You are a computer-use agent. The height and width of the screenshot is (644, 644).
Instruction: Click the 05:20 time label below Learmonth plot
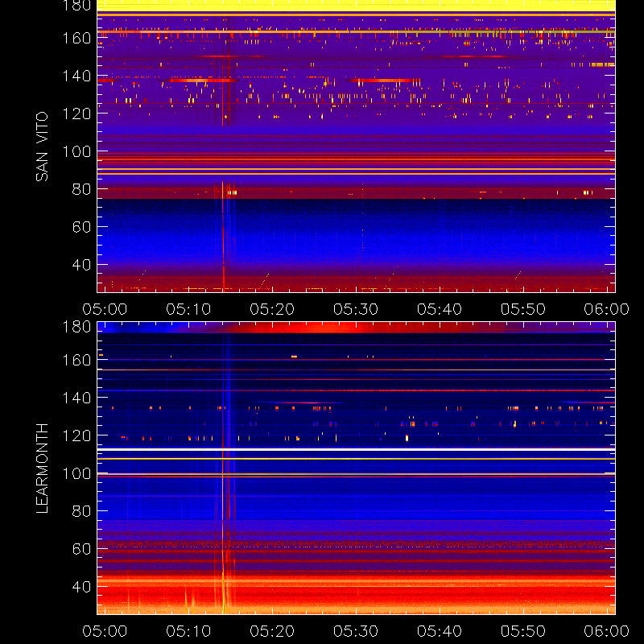coord(272,631)
